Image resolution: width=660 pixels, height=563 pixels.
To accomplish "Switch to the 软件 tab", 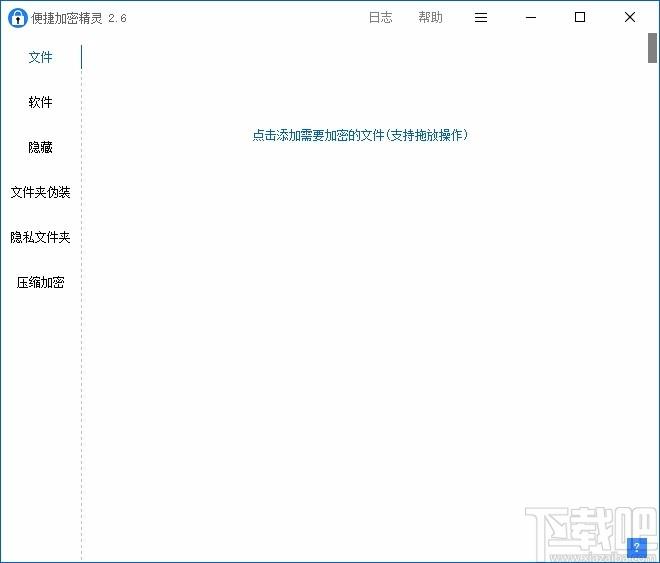I will tap(40, 102).
